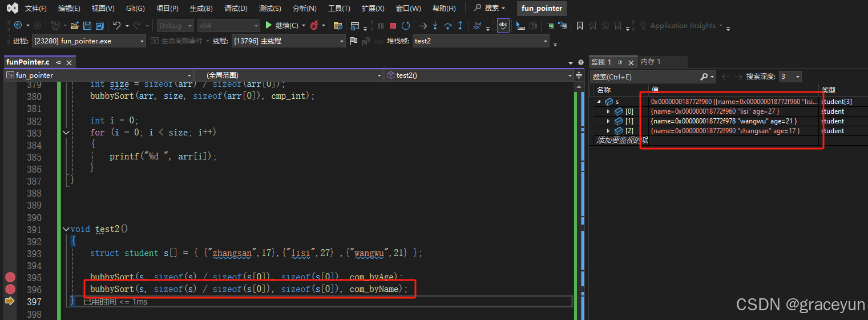Stop debugging with the red square

pyautogui.click(x=393, y=25)
